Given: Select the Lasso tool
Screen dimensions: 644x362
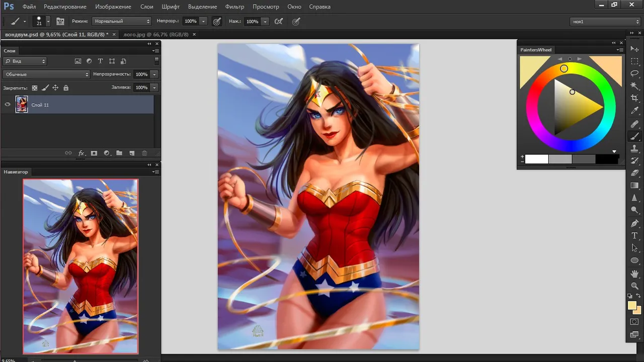Looking at the screenshot, I should (x=634, y=73).
